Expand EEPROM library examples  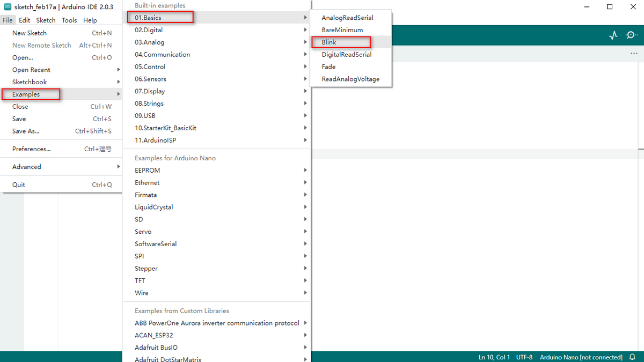[x=217, y=171]
